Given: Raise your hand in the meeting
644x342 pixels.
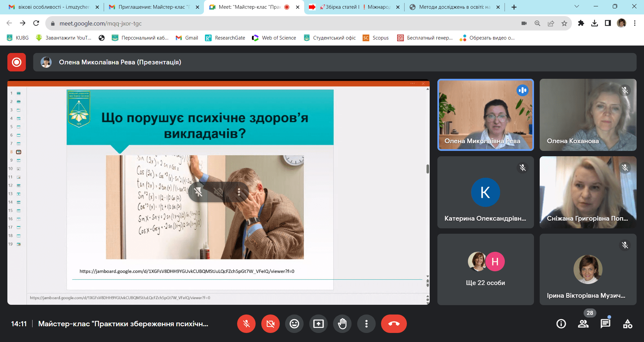Looking at the screenshot, I should tap(342, 324).
